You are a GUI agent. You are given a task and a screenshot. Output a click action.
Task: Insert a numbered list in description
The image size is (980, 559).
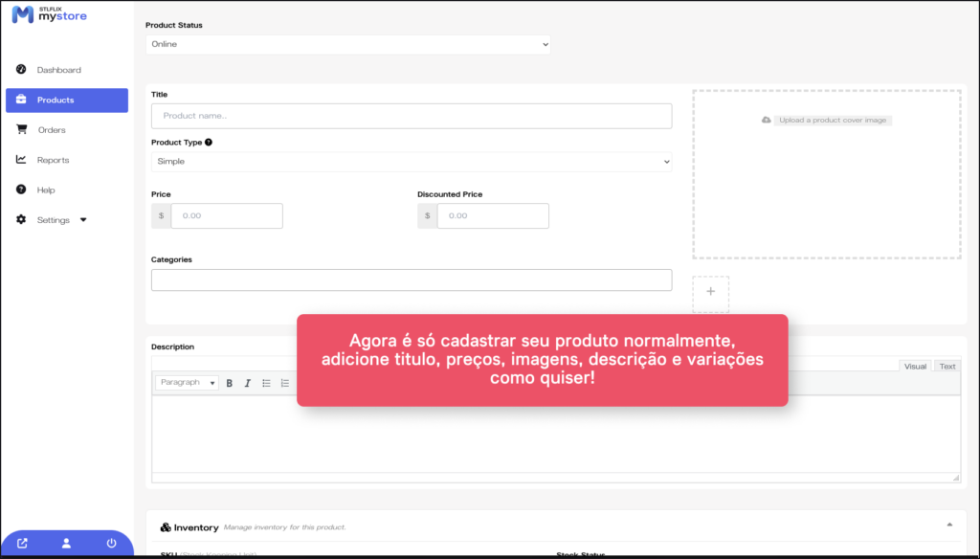pyautogui.click(x=284, y=383)
